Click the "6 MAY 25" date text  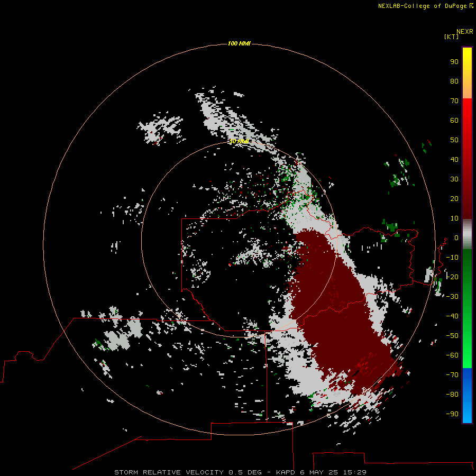point(319,472)
